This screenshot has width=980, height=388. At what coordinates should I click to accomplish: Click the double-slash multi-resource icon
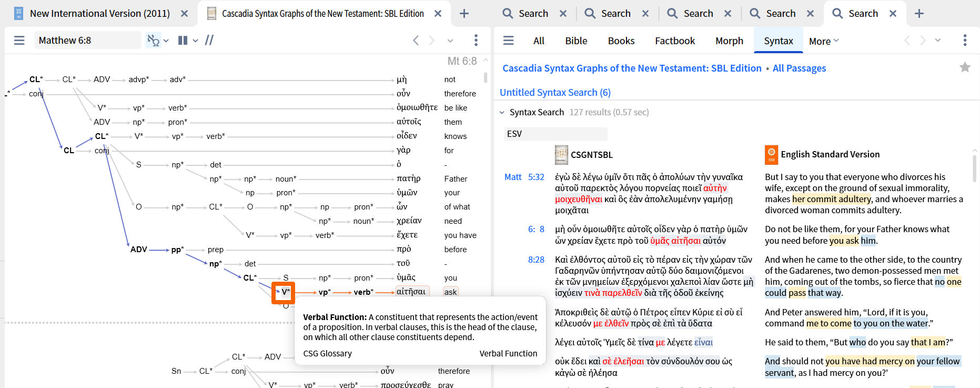click(x=209, y=41)
